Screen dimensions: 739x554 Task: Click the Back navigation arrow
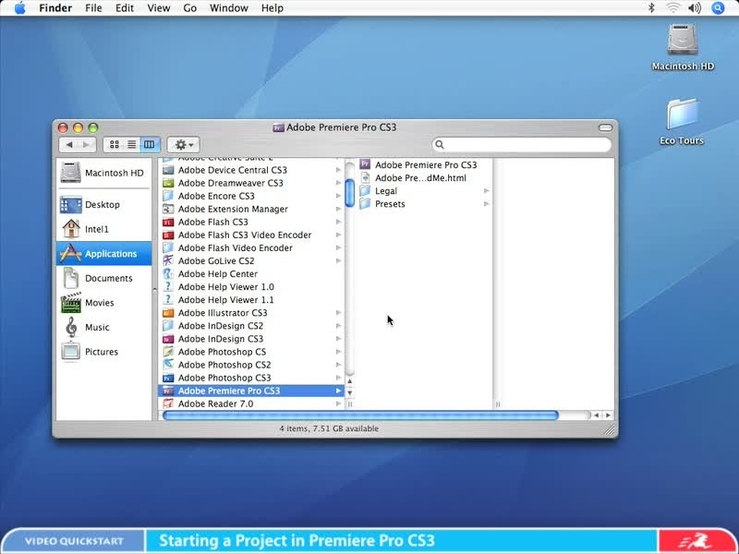pyautogui.click(x=69, y=145)
